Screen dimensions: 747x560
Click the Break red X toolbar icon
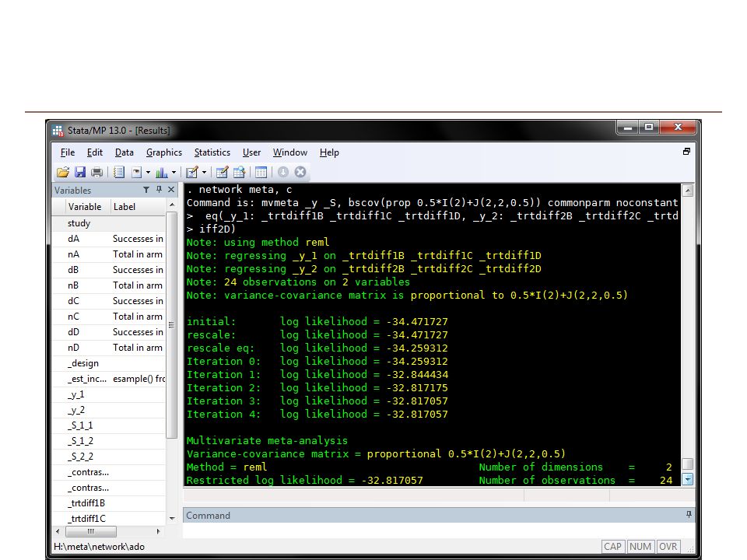[x=300, y=173]
